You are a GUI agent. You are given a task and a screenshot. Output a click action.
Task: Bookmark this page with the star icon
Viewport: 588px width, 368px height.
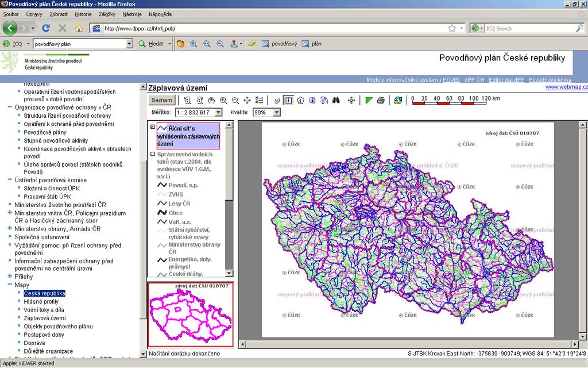[x=452, y=28]
